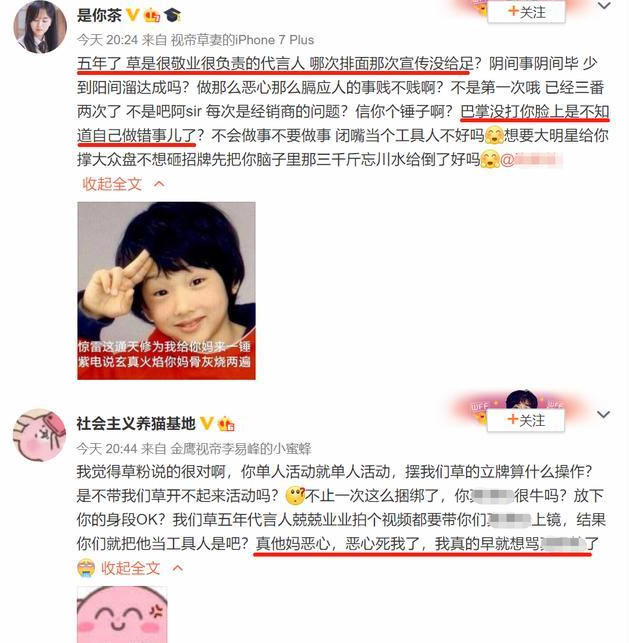The image size is (629, 643).
Task: Click V verified badge beside 社会主义养猫基地
Action: (206, 423)
